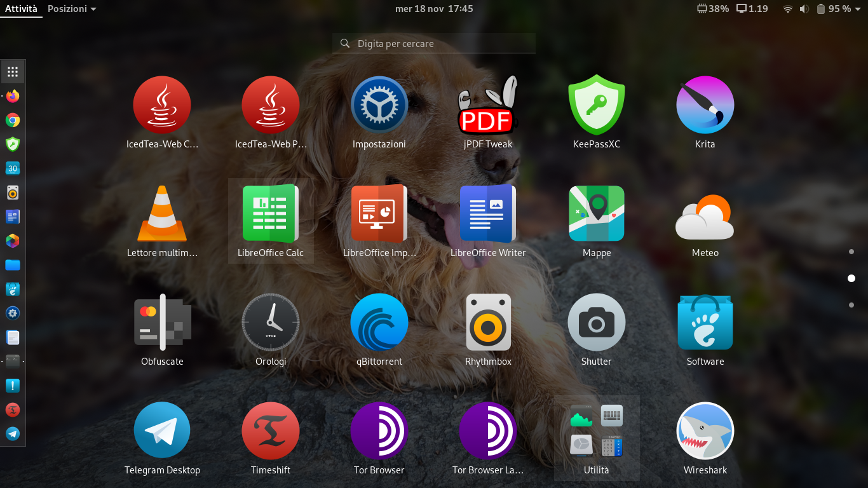Launch Rhythmbox from the app grid
The image size is (868, 488).
(488, 322)
